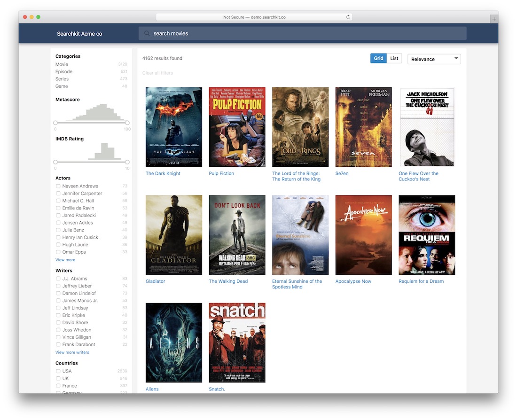The image size is (517, 420).
Task: Check the Damon Lindelof checkbox
Action: [58, 293]
